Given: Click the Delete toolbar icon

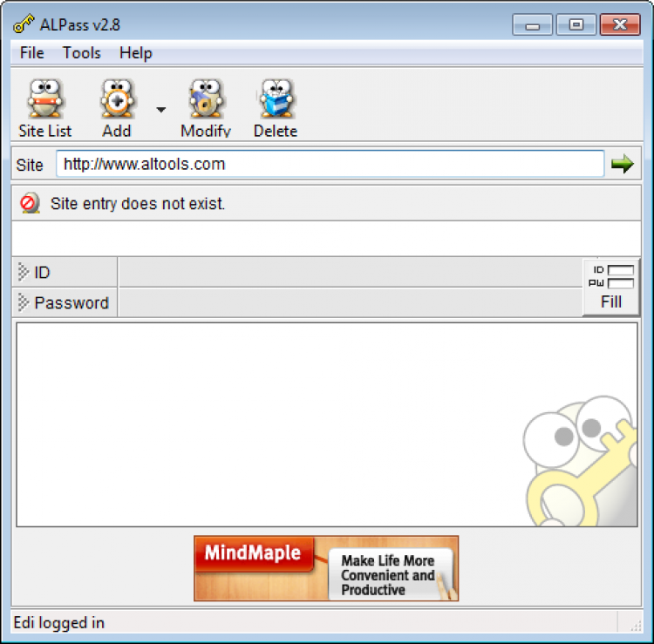Looking at the screenshot, I should [276, 99].
